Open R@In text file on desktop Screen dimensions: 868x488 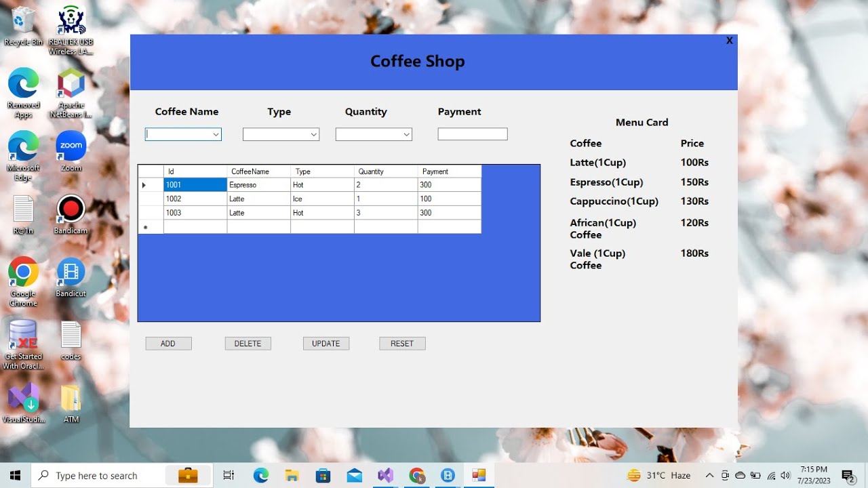[x=23, y=215]
